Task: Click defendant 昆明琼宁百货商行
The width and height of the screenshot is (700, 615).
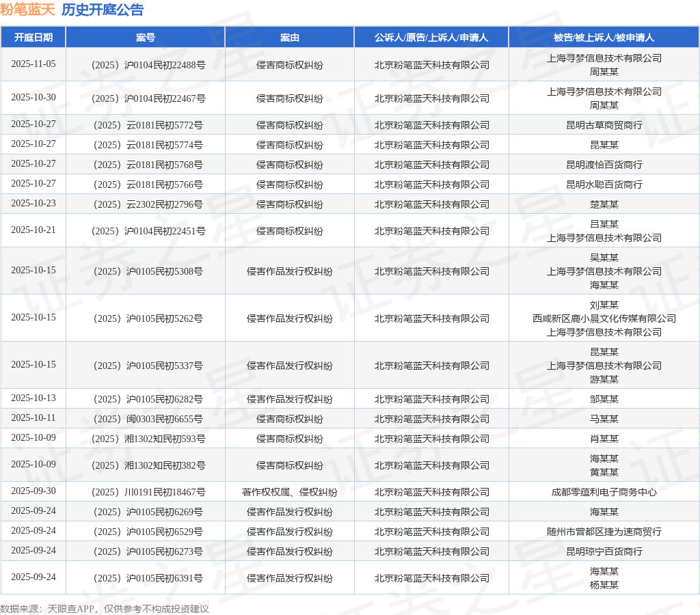Action: coord(604,551)
